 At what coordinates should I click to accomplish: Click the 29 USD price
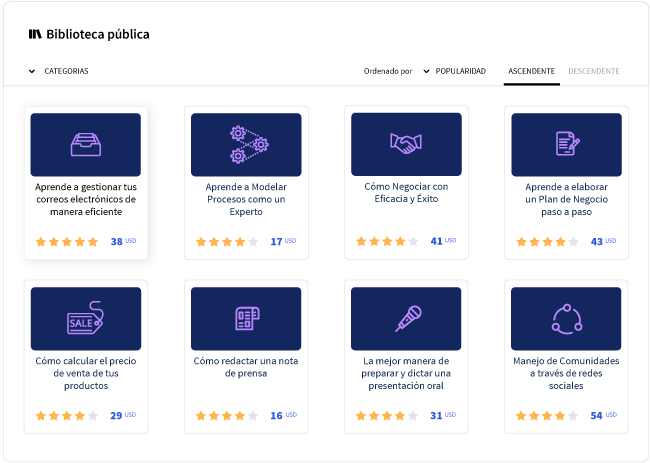[123, 415]
